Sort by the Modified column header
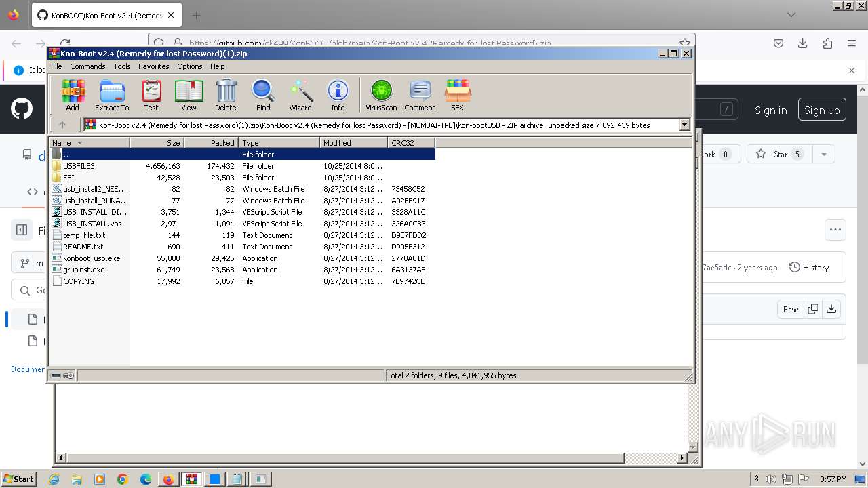This screenshot has height=488, width=868. pyautogui.click(x=353, y=143)
